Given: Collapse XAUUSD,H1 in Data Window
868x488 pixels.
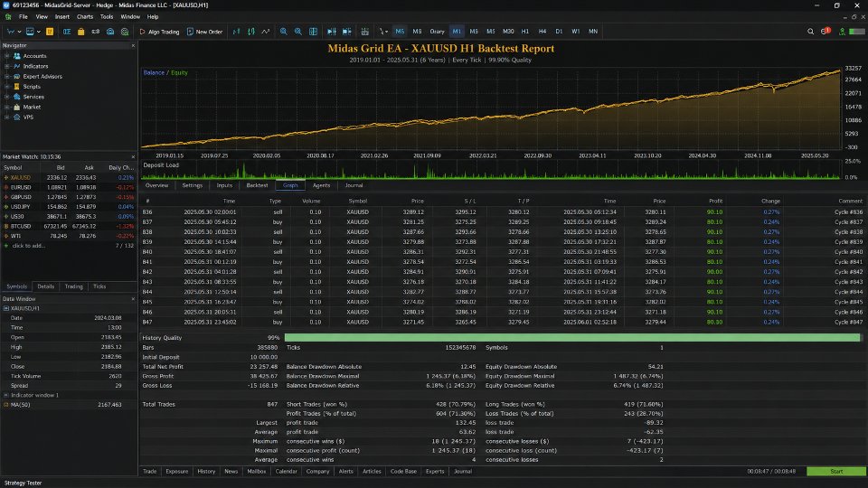Looking at the screenshot, I should (6, 308).
